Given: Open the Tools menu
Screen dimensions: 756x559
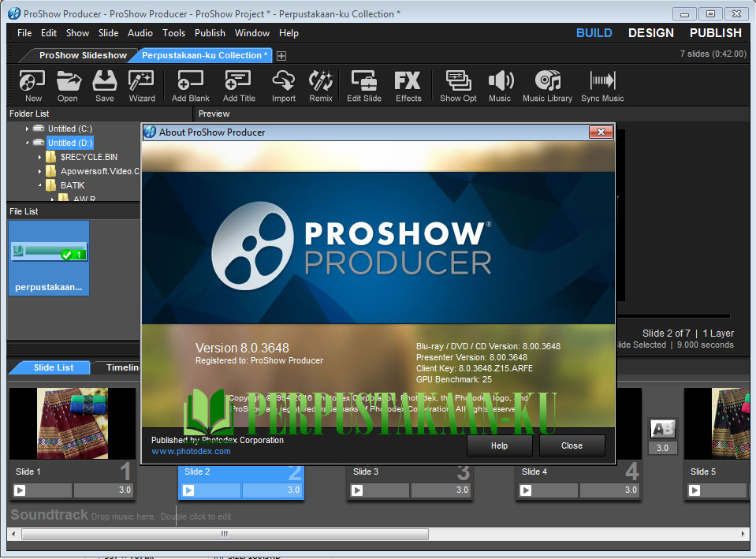Looking at the screenshot, I should [x=174, y=33].
